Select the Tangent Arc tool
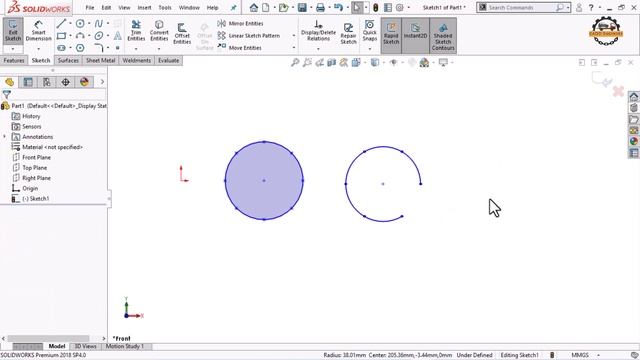This screenshot has height=360, width=640. pyautogui.click(x=80, y=36)
